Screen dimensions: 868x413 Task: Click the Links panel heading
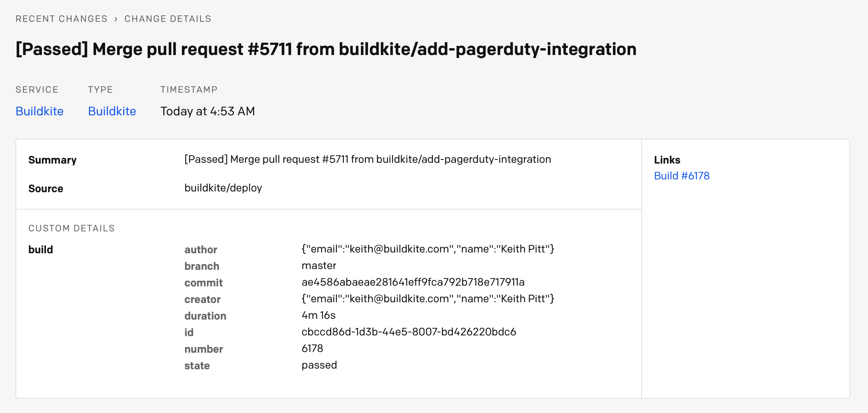click(x=667, y=160)
